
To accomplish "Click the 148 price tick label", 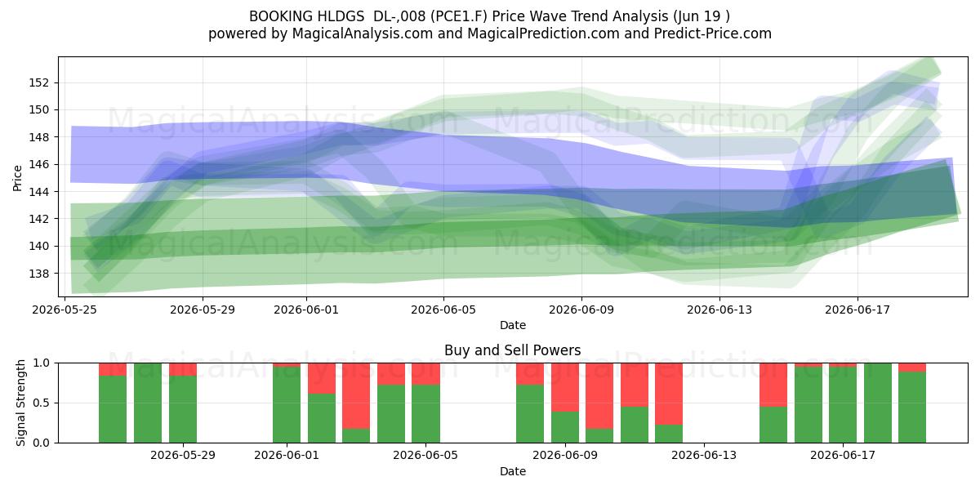I will (x=40, y=137).
